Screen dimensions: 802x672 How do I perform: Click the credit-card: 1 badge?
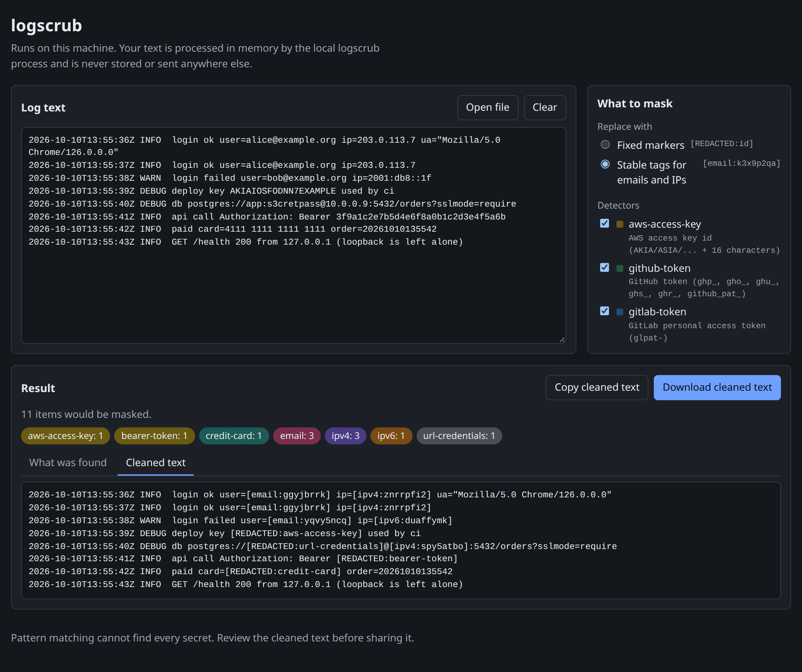point(234,436)
